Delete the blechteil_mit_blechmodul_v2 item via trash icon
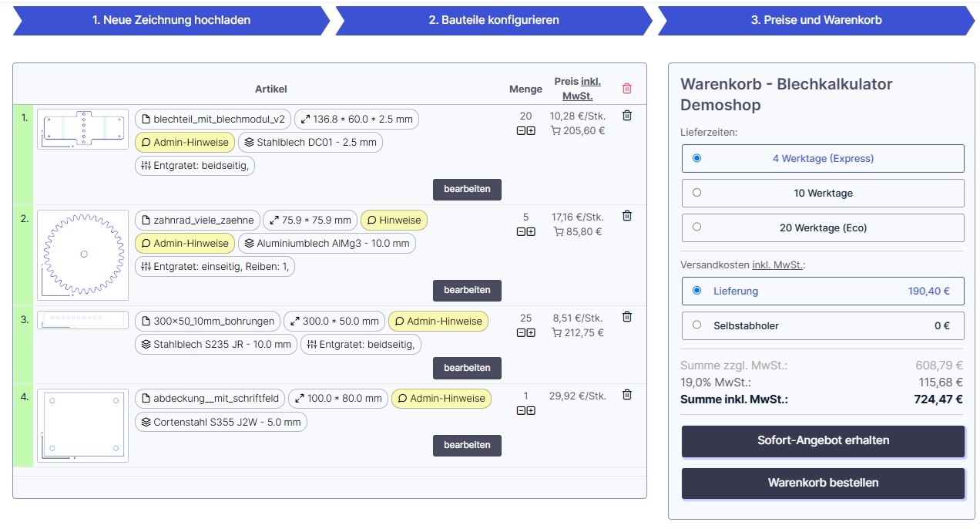 click(627, 116)
